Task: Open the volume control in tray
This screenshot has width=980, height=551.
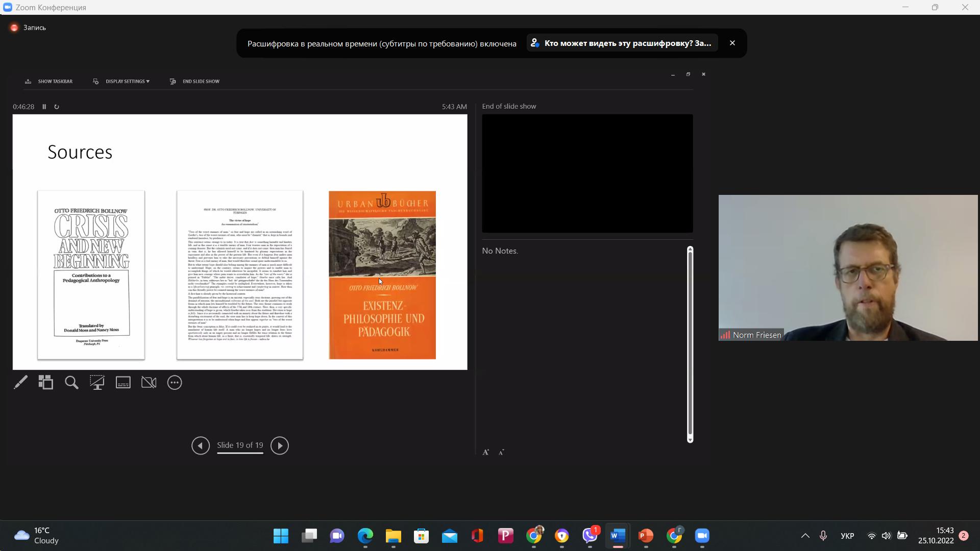Action: pos(887,536)
